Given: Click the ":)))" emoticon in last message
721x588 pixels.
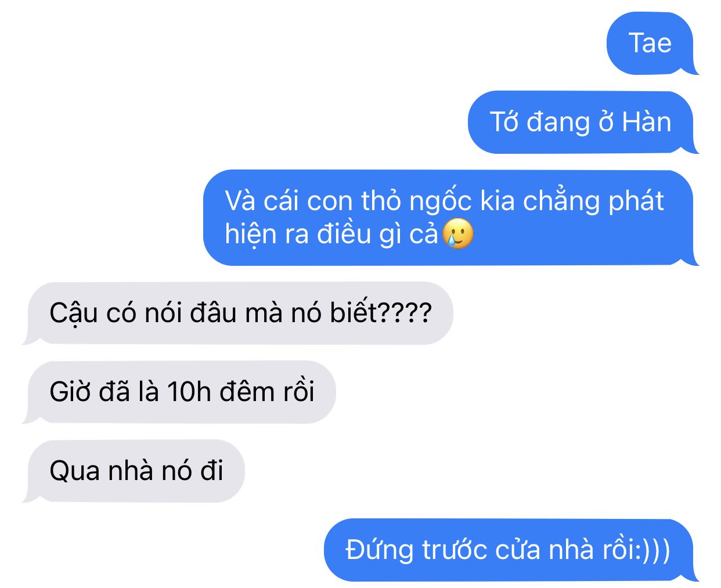Looking at the screenshot, I should tap(653, 550).
